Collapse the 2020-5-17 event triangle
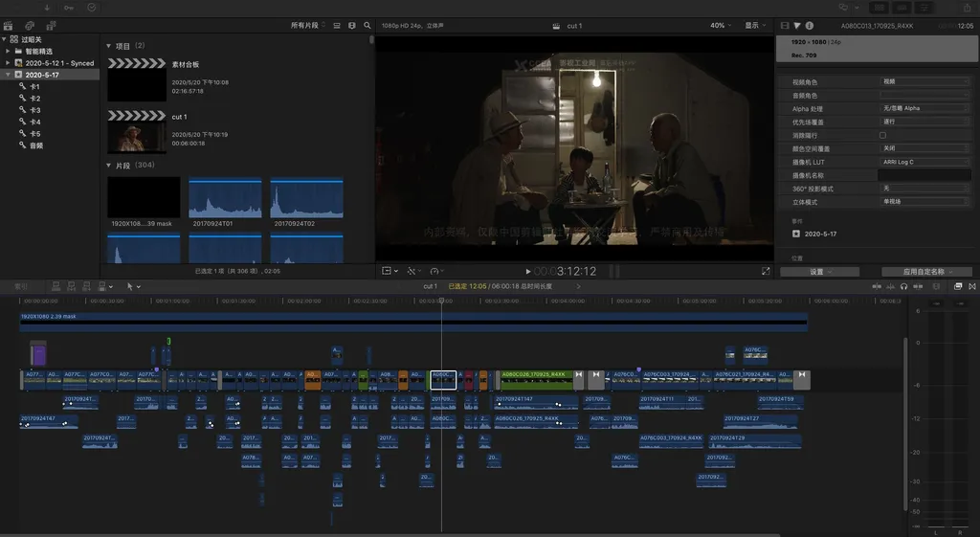Screen dimensions: 980x537 pos(8,75)
